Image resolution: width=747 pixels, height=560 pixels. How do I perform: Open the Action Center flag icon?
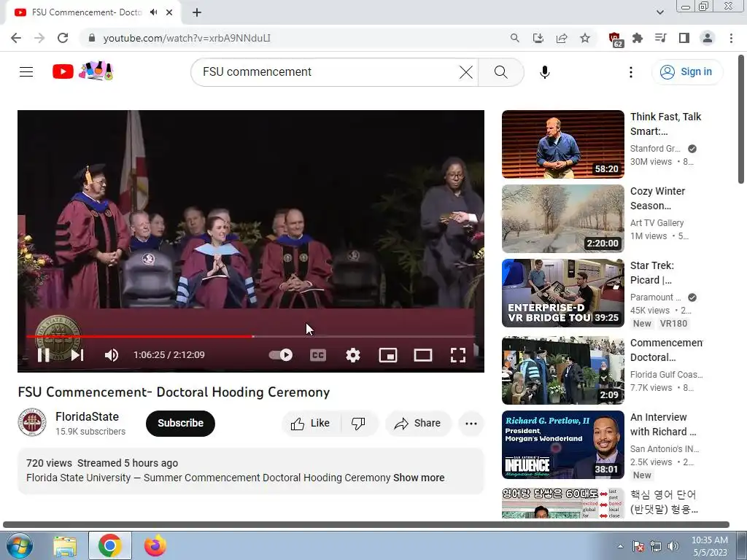point(638,546)
